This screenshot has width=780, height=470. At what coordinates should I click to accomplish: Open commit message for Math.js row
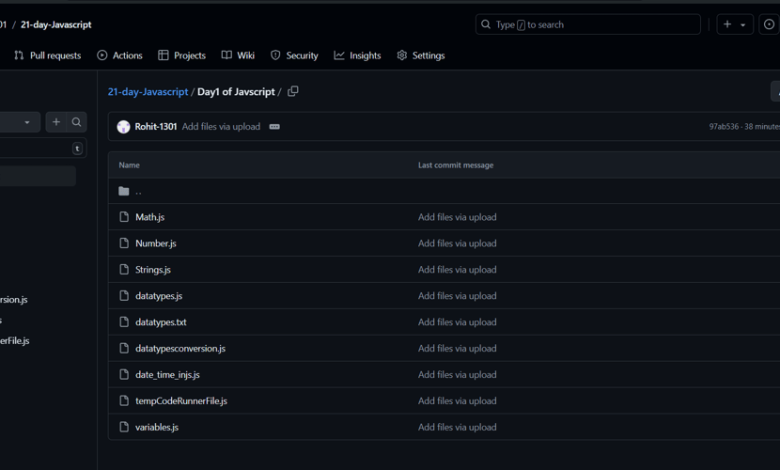[x=457, y=217]
